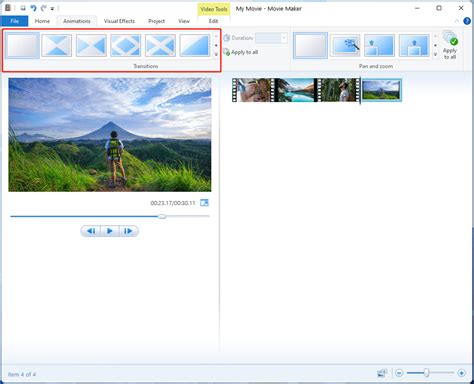
Task: Zoom out the timeline with minus button
Action: [x=399, y=373]
